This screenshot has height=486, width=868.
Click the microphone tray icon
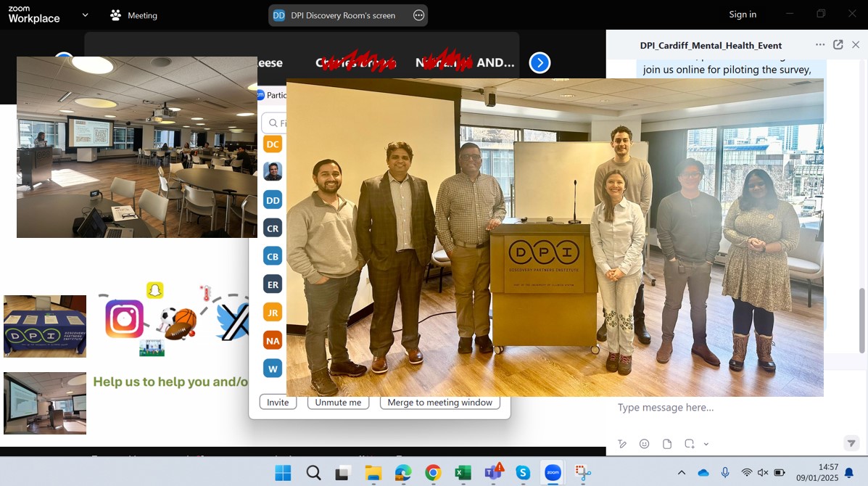[x=724, y=472]
